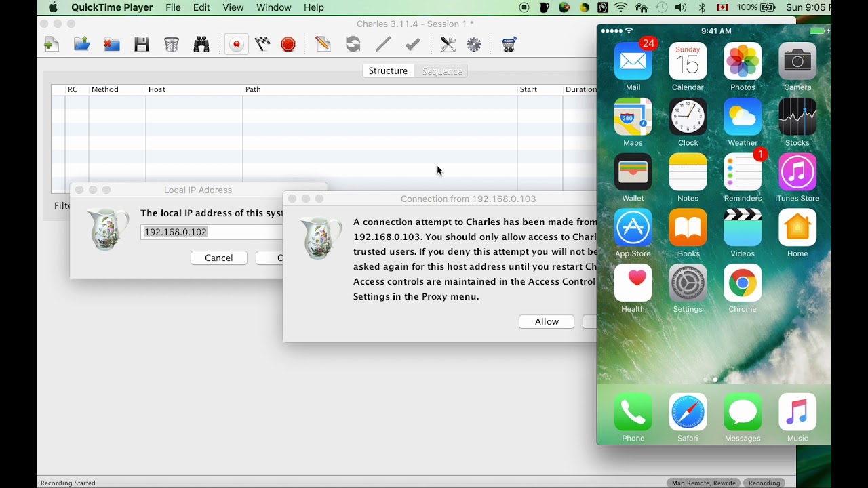Click the Compose pencil-on-page icon

pyautogui.click(x=323, y=45)
